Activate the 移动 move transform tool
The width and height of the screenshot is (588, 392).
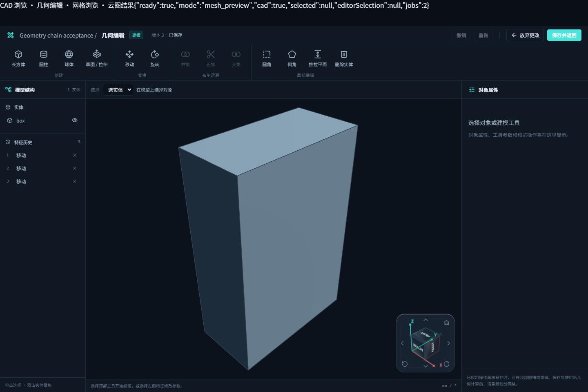point(129,58)
